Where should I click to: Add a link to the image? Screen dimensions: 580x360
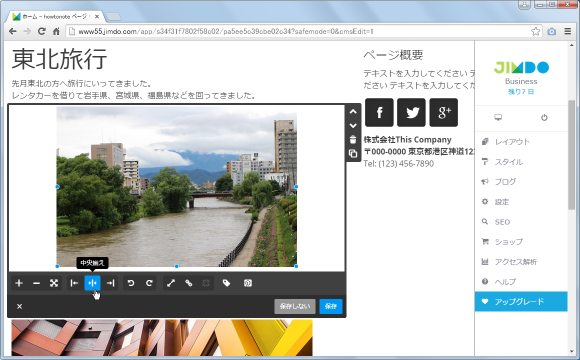pyautogui.click(x=189, y=283)
